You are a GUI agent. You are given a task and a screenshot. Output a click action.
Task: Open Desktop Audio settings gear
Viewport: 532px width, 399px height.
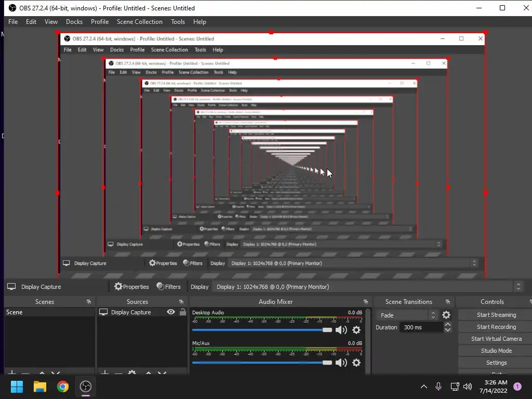(x=356, y=330)
